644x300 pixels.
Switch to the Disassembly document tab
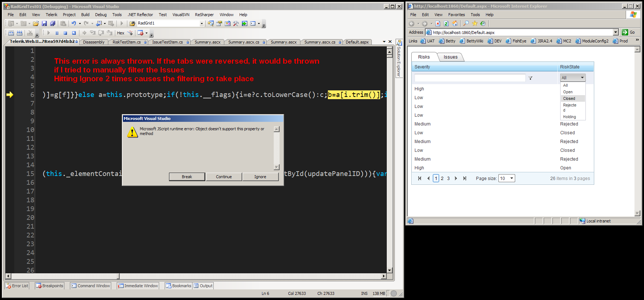[x=94, y=42]
